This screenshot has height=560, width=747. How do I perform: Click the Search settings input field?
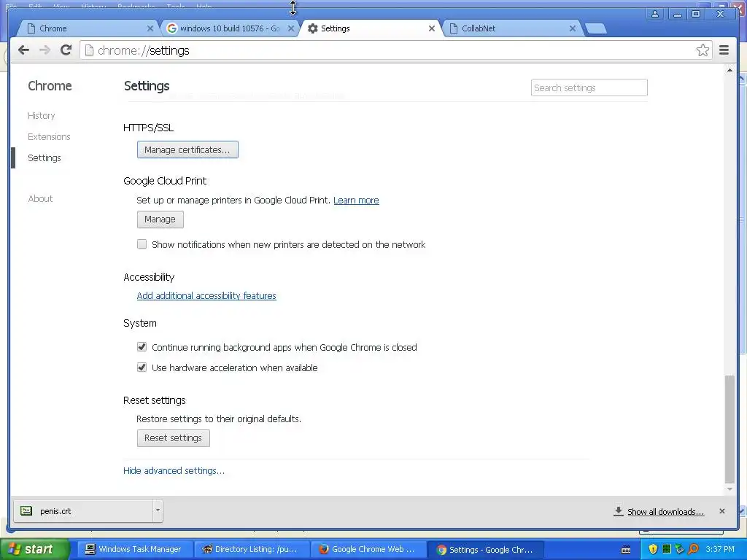[x=589, y=87]
